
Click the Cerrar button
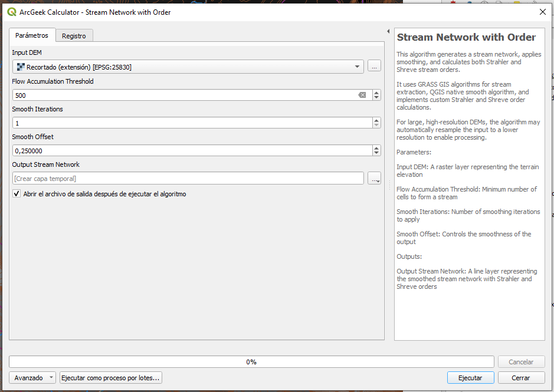point(521,378)
